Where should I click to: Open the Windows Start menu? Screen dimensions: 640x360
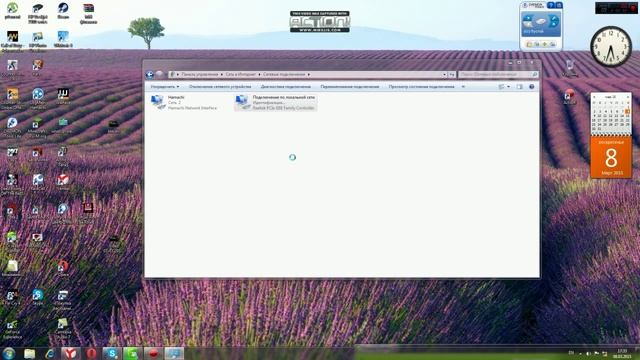(x=9, y=353)
